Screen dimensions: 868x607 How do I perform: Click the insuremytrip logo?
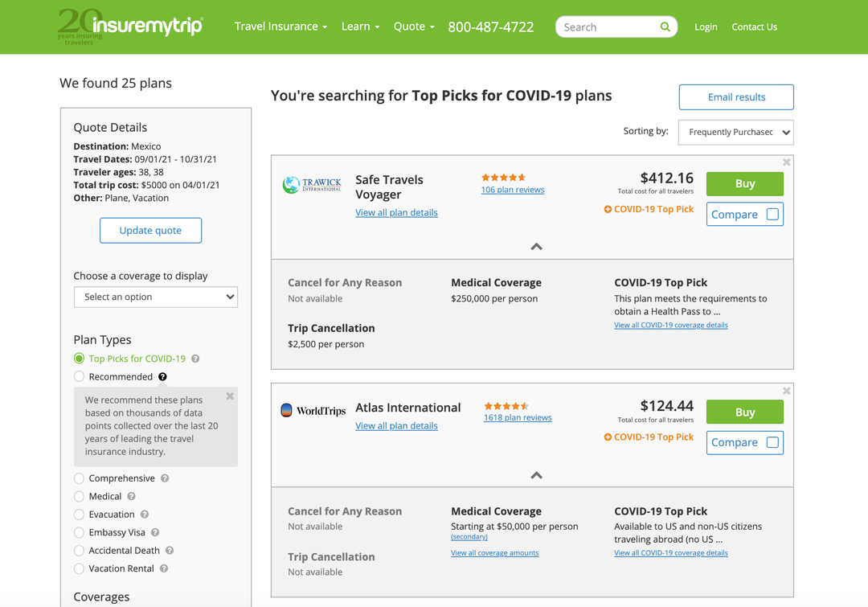[129, 27]
